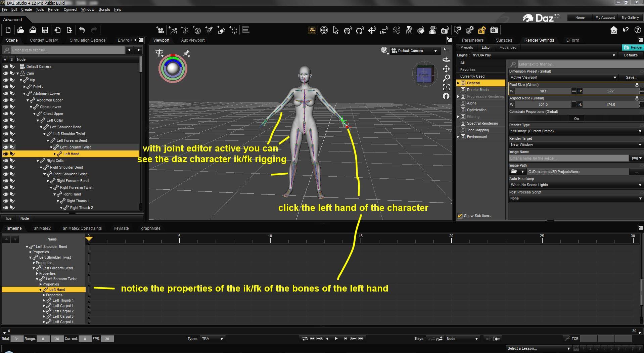Switch to the Content Library tab

click(x=44, y=40)
